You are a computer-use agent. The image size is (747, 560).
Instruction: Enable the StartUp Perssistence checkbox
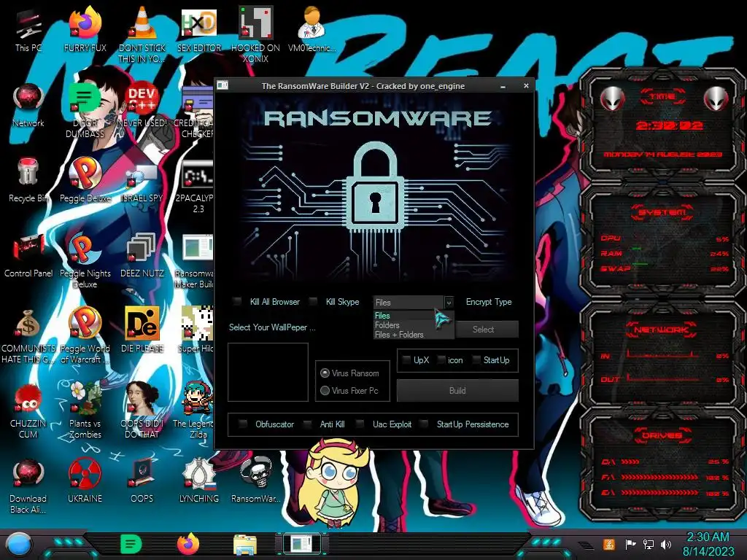tap(424, 424)
